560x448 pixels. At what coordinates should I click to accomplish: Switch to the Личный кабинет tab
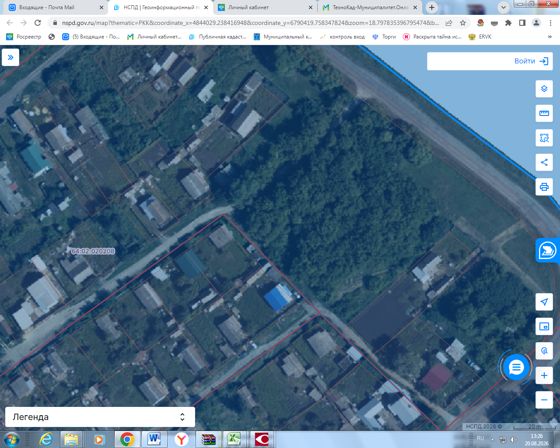(x=265, y=7)
